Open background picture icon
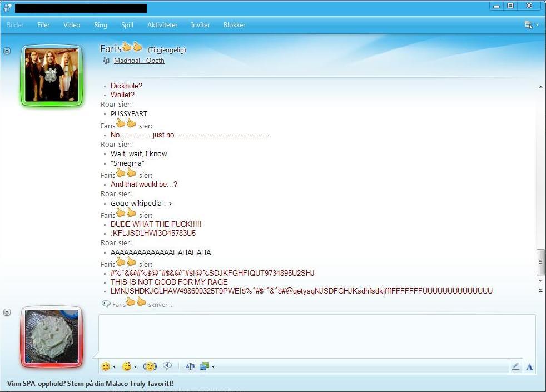The height and width of the screenshot is (392, 546). tap(205, 366)
